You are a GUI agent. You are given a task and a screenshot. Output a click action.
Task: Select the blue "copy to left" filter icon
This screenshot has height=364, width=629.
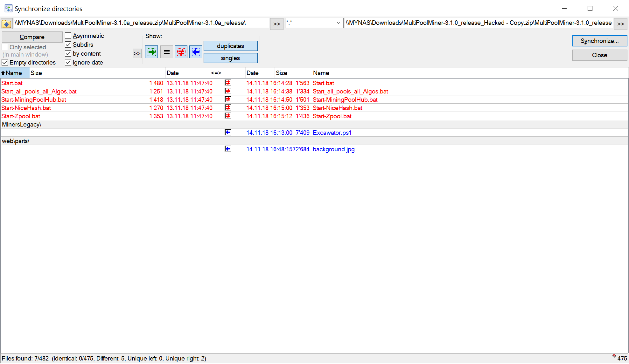click(196, 52)
